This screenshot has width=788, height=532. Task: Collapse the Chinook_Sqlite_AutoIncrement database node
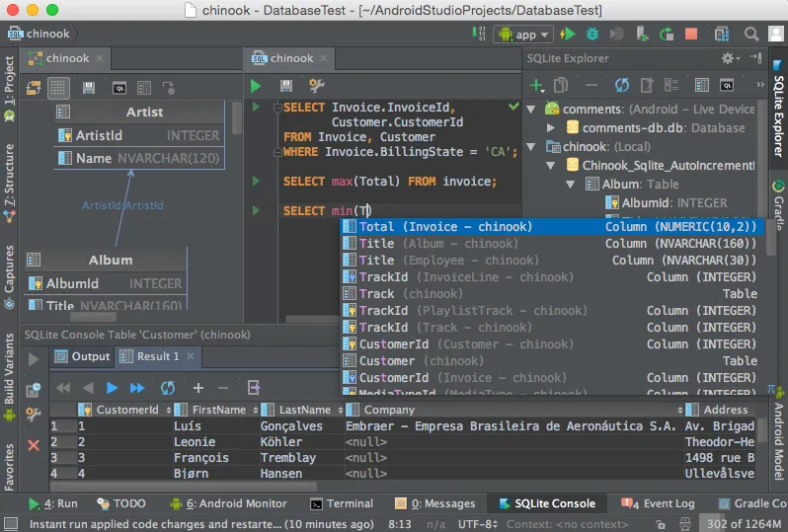point(551,165)
